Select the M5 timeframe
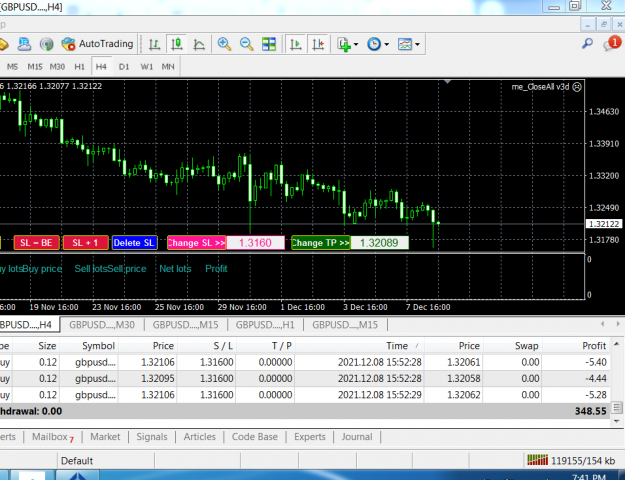This screenshot has height=480, width=625. click(x=12, y=67)
